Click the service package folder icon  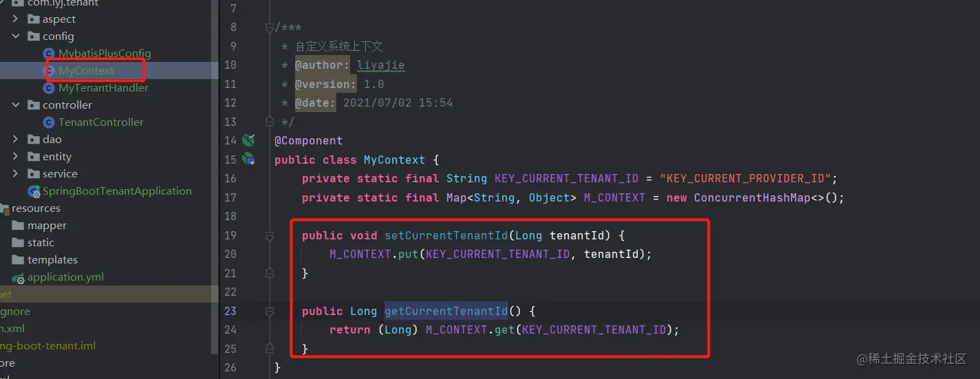(33, 174)
